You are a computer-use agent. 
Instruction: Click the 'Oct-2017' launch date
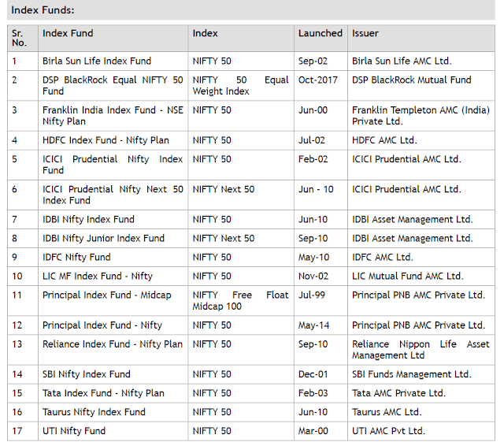coord(318,80)
